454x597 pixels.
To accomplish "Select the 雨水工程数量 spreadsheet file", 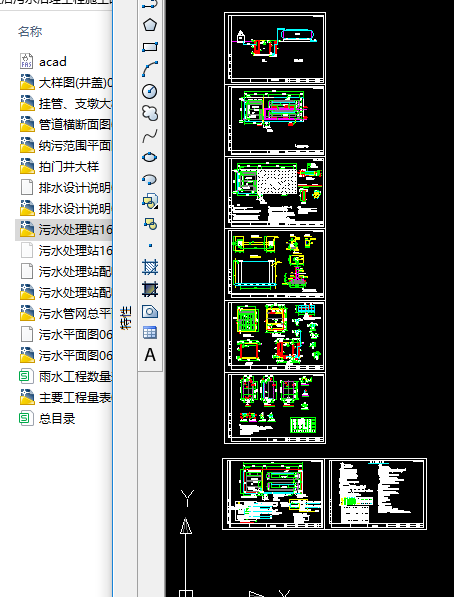I will (66, 377).
